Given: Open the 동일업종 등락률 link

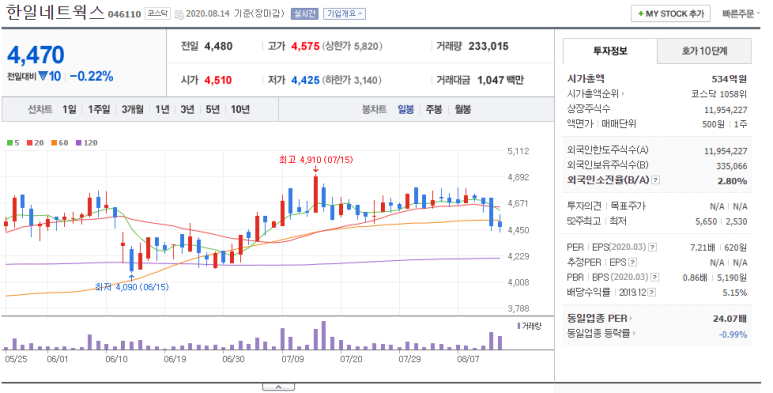Looking at the screenshot, I should click(601, 334).
